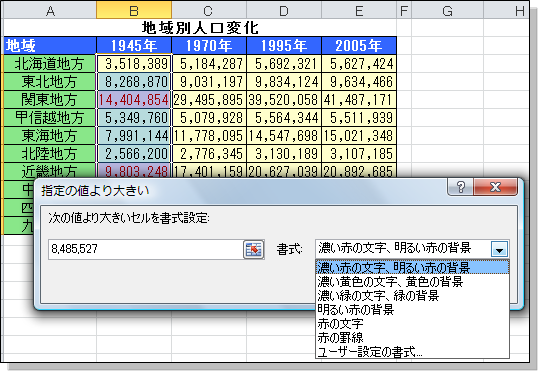The width and height of the screenshot is (538, 371).
Task: Click cell with value 11,778,095
Action: tap(209, 136)
